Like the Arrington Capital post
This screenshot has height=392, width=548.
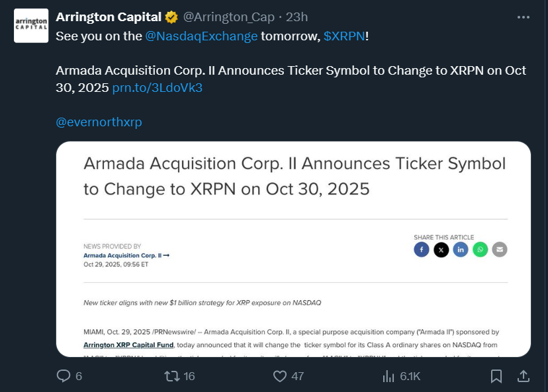[x=279, y=375]
